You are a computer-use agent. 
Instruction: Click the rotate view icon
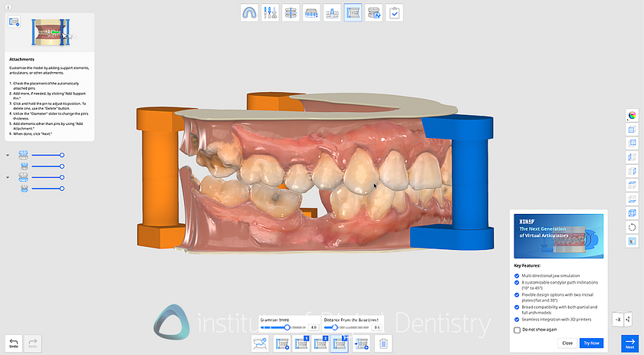(x=632, y=227)
